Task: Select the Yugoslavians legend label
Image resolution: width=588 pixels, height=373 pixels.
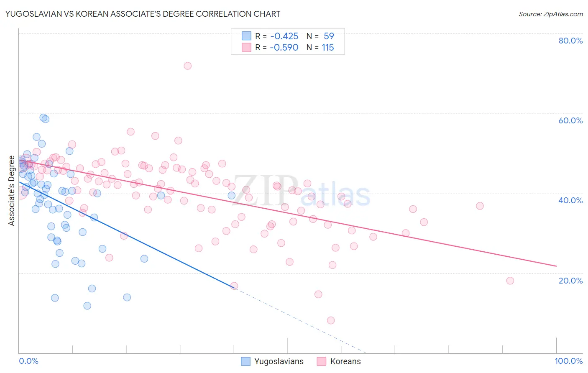Action: [x=279, y=361]
